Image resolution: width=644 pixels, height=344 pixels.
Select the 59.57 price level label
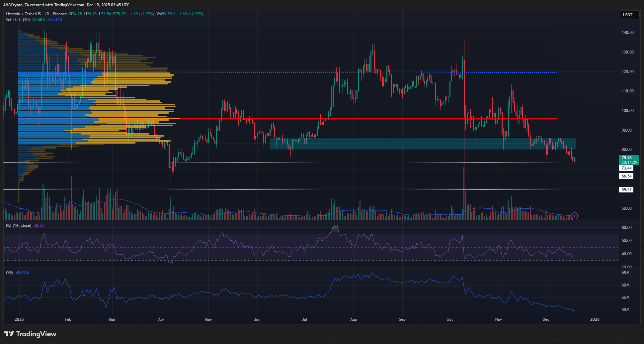pyautogui.click(x=626, y=189)
